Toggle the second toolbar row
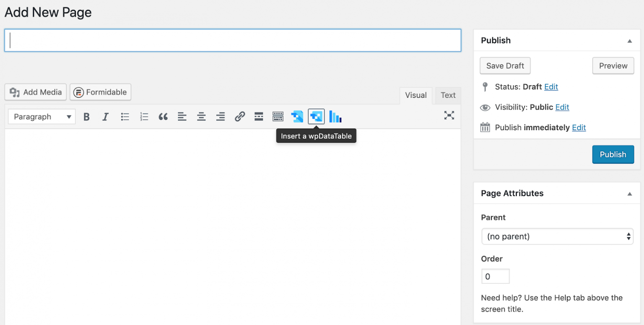644x325 pixels. pos(278,116)
